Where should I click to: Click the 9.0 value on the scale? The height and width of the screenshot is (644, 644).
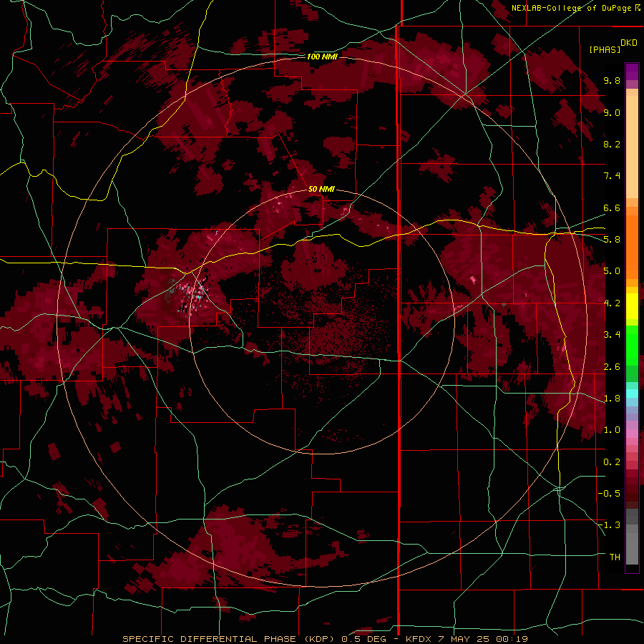tap(612, 112)
